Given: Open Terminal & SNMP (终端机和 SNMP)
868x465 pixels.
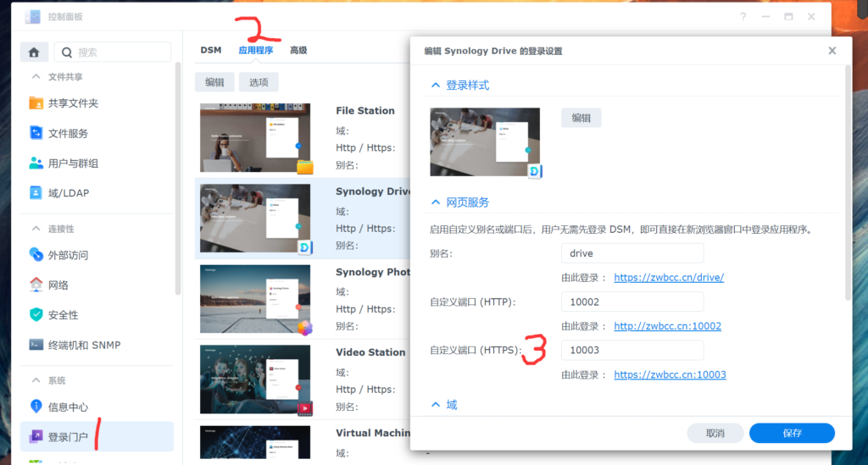Looking at the screenshot, I should point(84,345).
